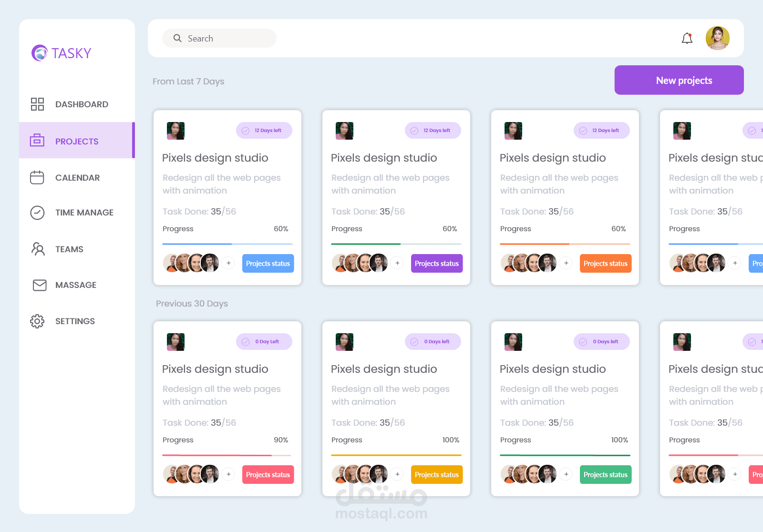The height and width of the screenshot is (532, 763).
Task: Click the blue Projects status button
Action: point(268,264)
